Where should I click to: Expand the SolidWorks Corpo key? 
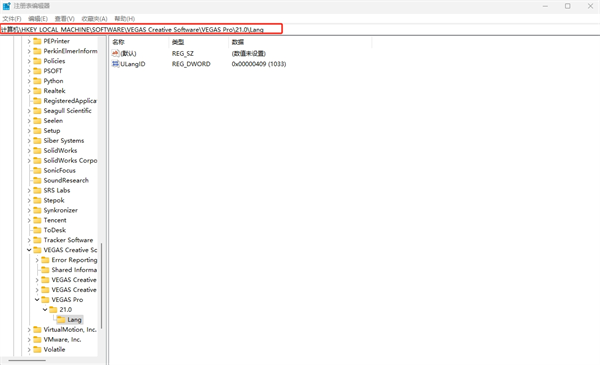point(29,160)
